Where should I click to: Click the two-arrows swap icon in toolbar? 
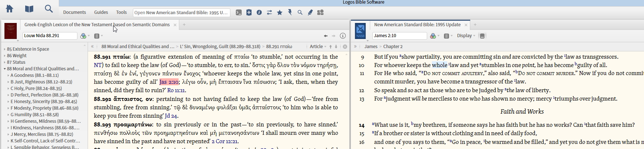[x=269, y=12]
